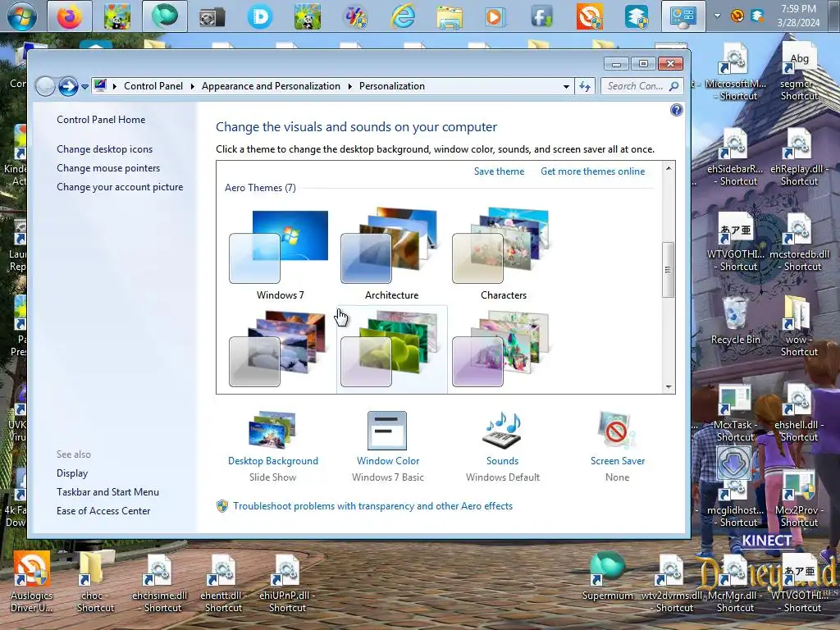Open Windows Media Player taskbar icon
The image size is (840, 630).
pos(495,16)
